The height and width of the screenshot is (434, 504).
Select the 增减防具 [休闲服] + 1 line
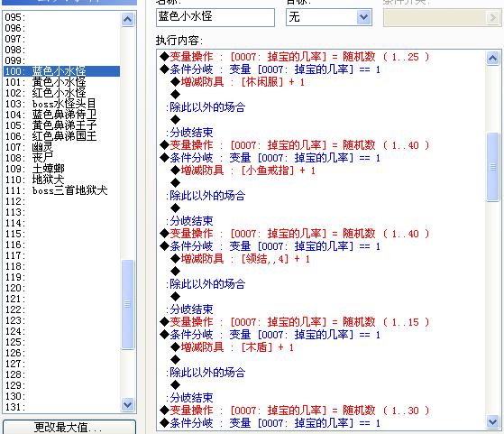237,82
